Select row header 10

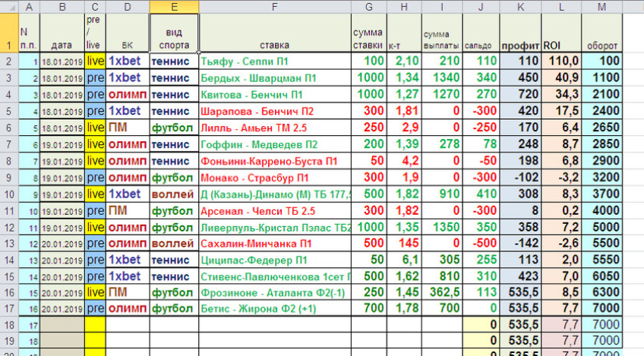tap(8, 194)
